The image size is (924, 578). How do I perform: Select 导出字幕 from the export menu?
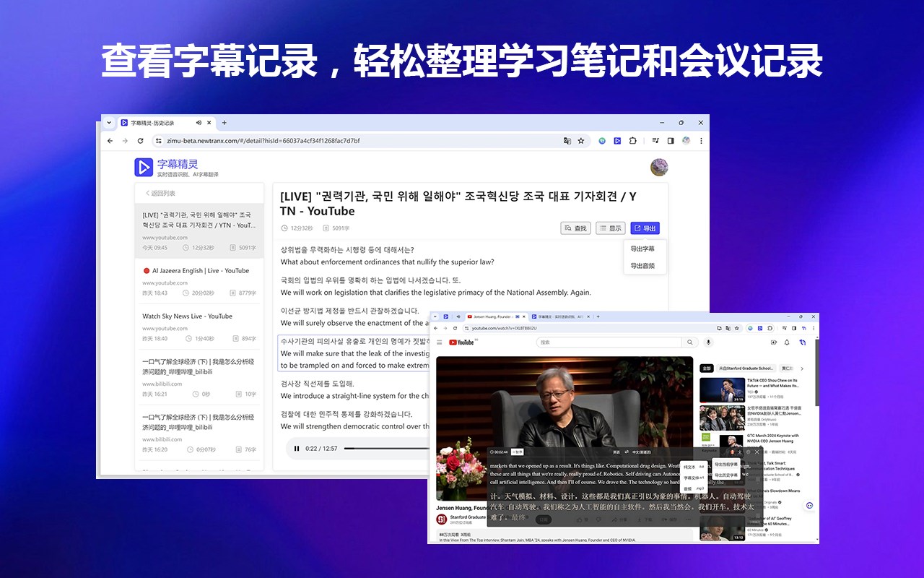[642, 249]
